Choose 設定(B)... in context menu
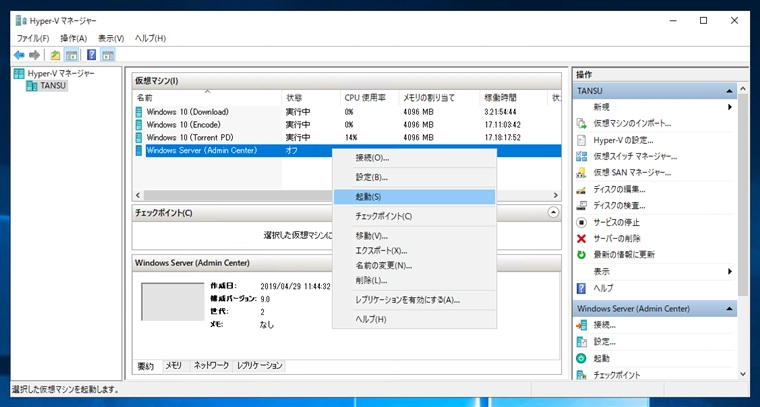This screenshot has width=760, height=407. click(414, 177)
